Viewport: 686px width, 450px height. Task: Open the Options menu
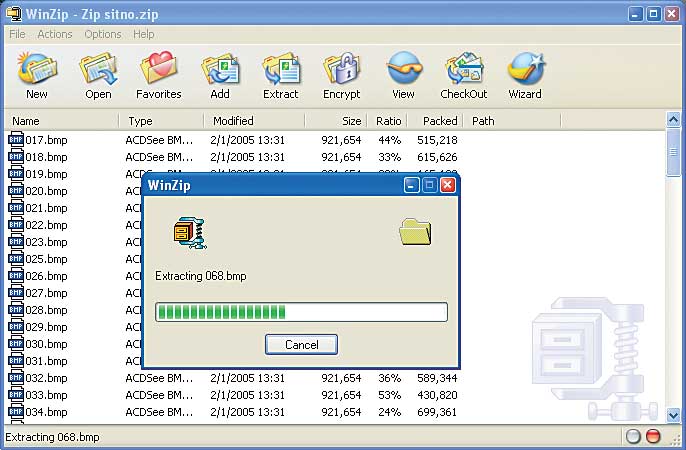click(103, 34)
